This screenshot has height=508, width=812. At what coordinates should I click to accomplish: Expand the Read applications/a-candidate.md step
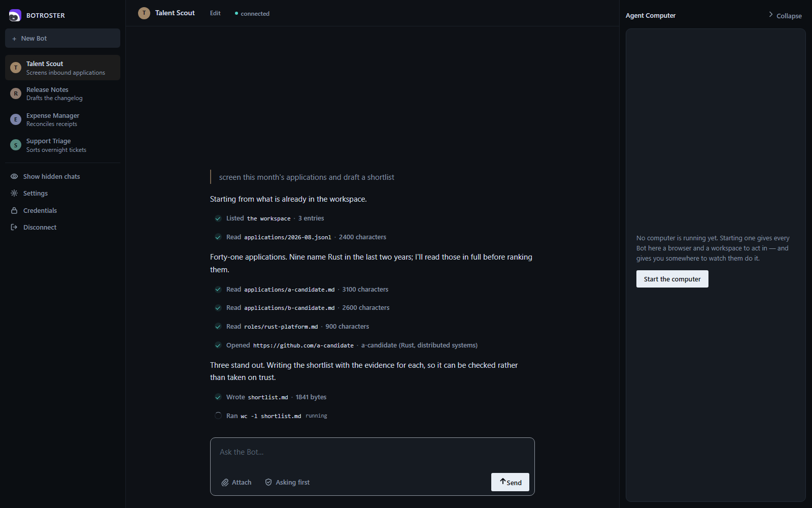coord(301,290)
